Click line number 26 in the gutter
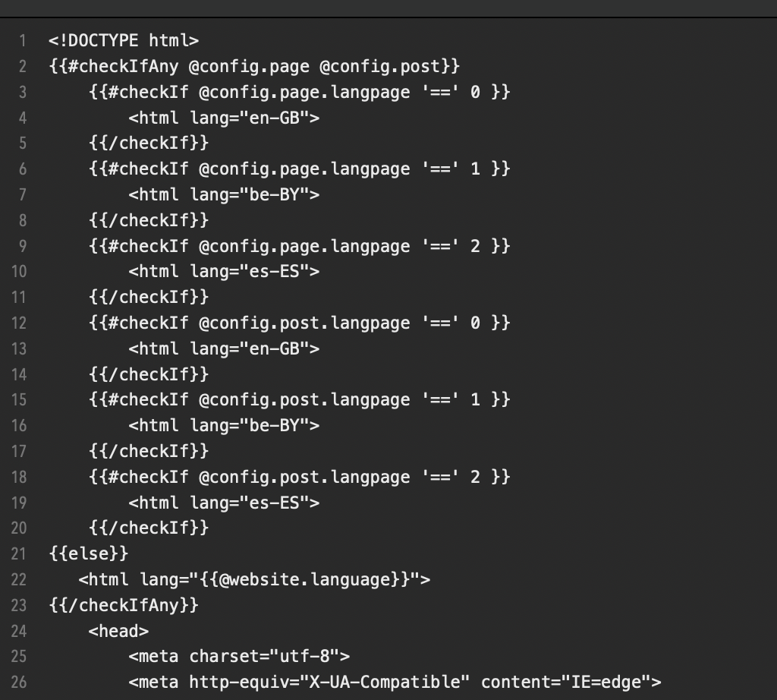777x700 pixels. [18, 682]
